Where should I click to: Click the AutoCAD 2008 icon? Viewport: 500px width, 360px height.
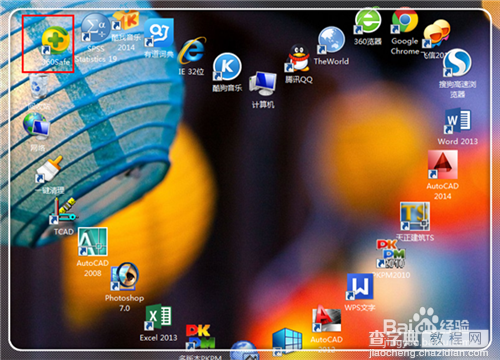93,241
